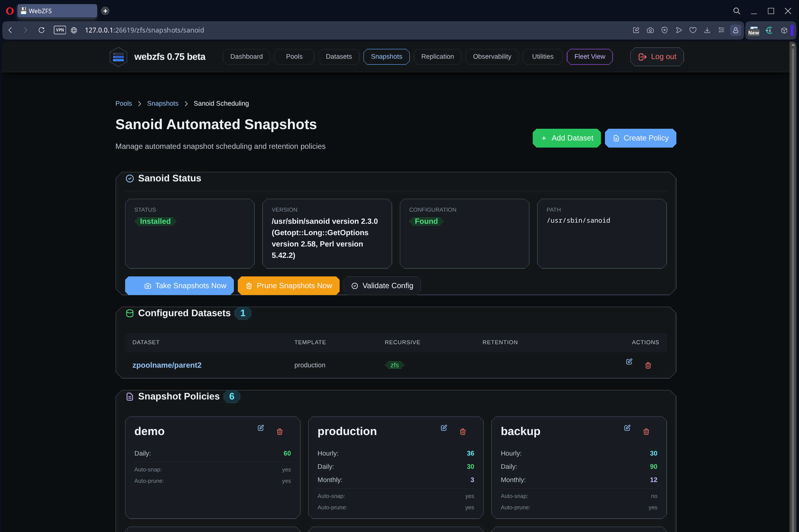Screen dimensions: 799x532
Task: Click Prune Snapshots Now button
Action: click(x=289, y=286)
